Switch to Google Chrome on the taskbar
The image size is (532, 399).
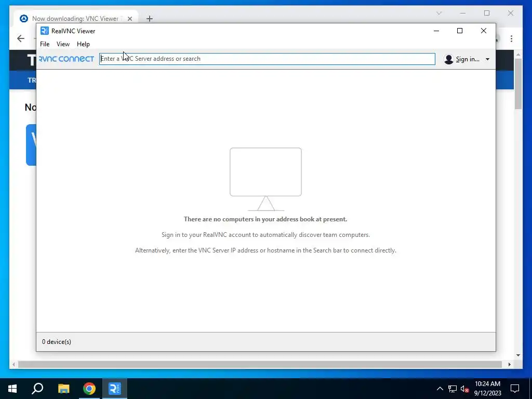point(89,389)
